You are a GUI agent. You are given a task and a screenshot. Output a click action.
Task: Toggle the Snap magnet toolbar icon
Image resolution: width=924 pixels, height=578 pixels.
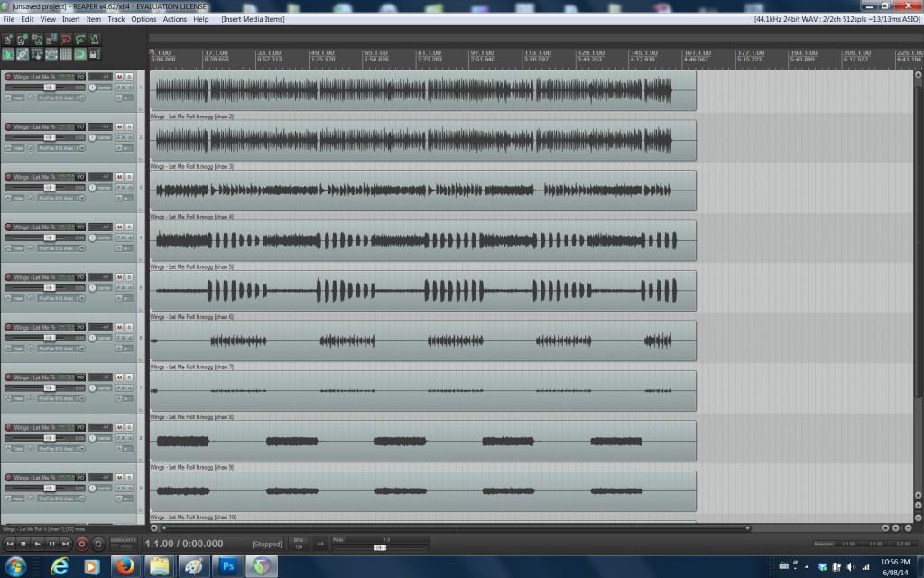pyautogui.click(x=79, y=54)
